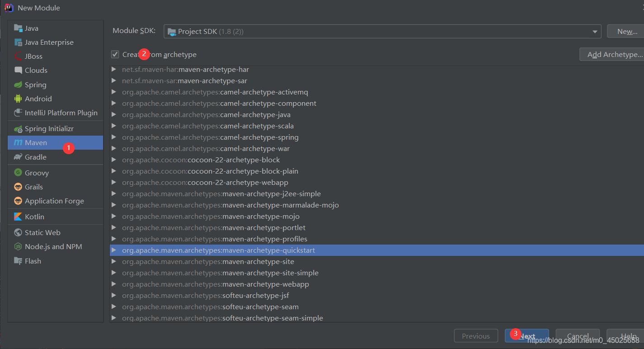This screenshot has height=349, width=644.
Task: Expand camel-archetype-activemq tree arrow
Action: [114, 92]
